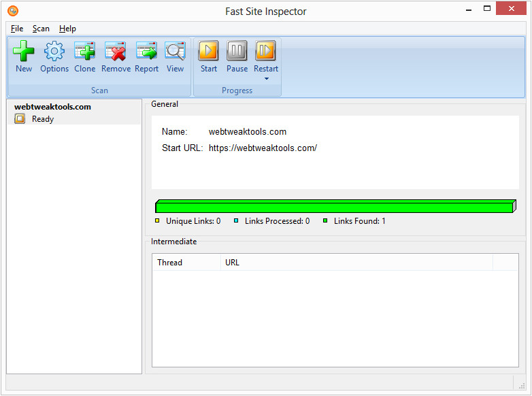
Task: Click the Ready status icon
Action: [x=20, y=119]
